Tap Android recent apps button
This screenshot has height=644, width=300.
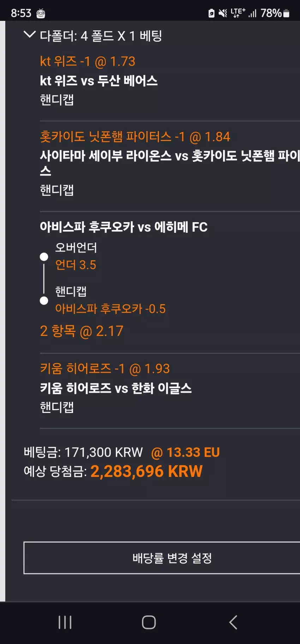point(65,622)
